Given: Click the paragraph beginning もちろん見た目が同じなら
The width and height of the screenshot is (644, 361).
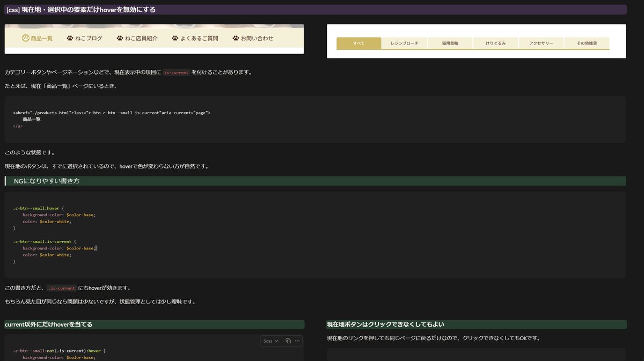Looking at the screenshot, I should (100, 301).
